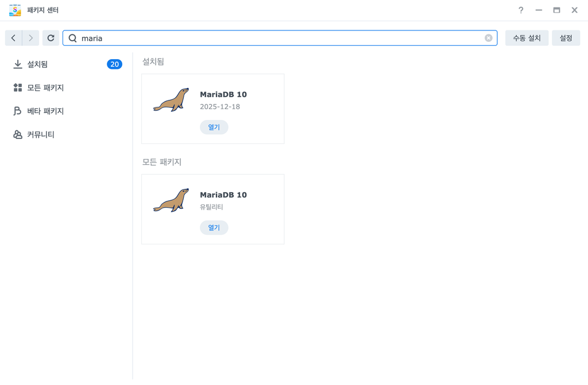Image resolution: width=588 pixels, height=385 pixels.
Task: Click the Package Center app icon
Action: 15,10
